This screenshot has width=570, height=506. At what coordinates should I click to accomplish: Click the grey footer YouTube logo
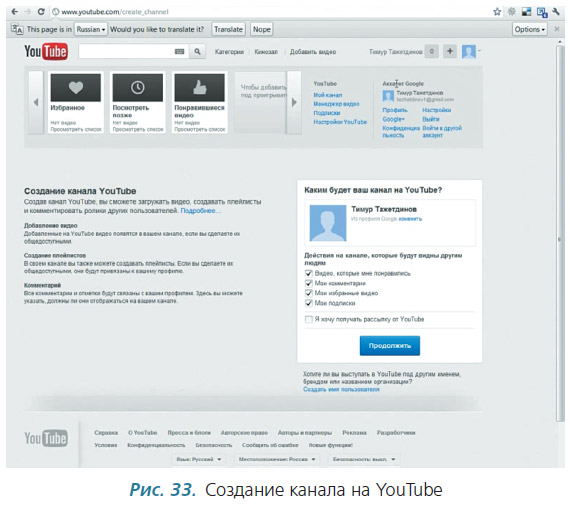(x=46, y=438)
